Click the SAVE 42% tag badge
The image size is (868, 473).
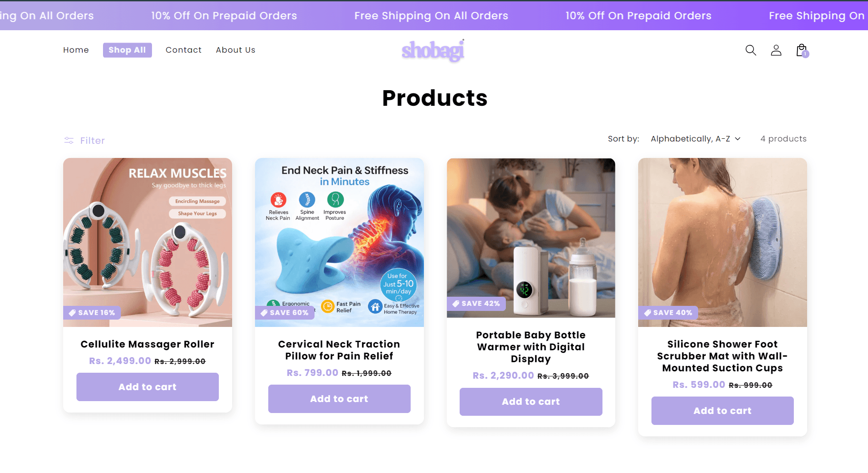pyautogui.click(x=476, y=304)
